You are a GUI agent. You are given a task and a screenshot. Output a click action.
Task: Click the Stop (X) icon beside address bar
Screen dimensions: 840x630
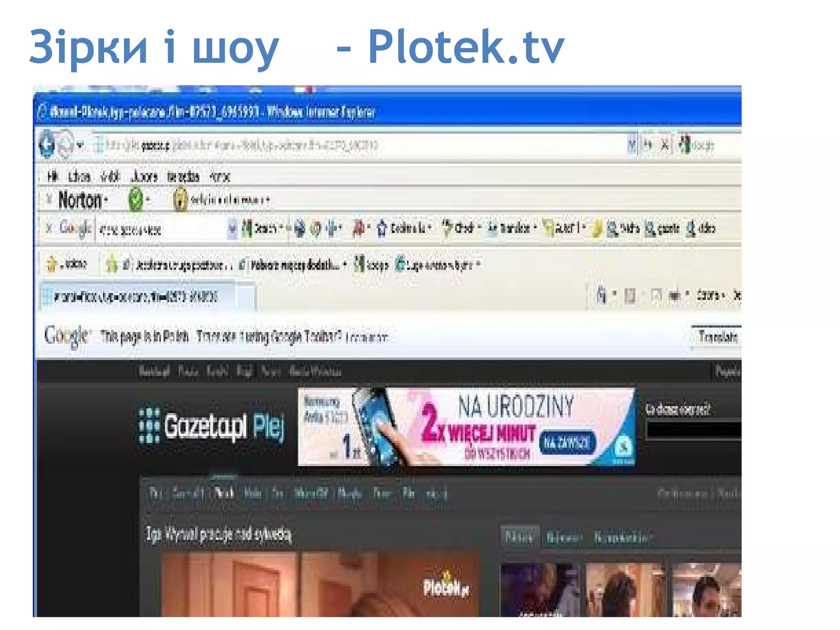click(665, 145)
